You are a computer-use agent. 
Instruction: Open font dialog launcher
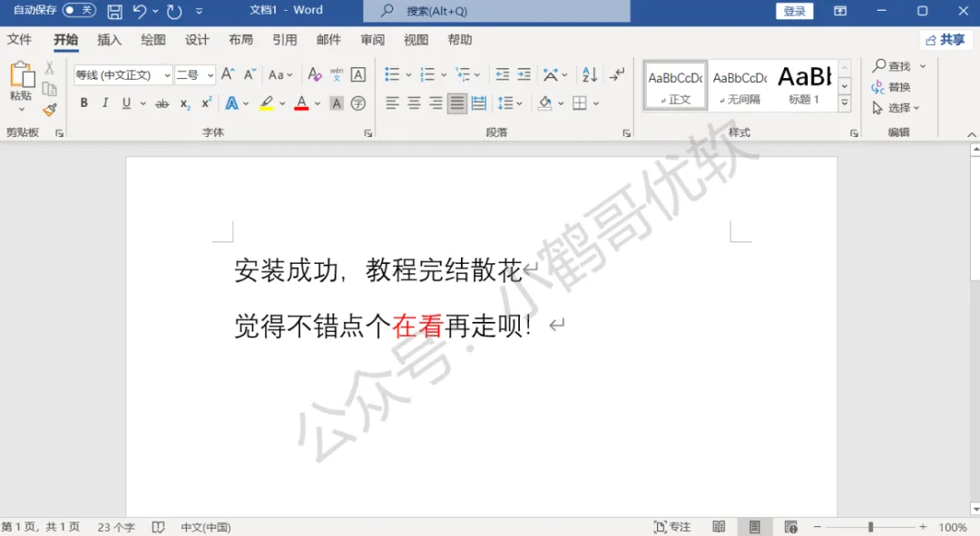[x=368, y=133]
